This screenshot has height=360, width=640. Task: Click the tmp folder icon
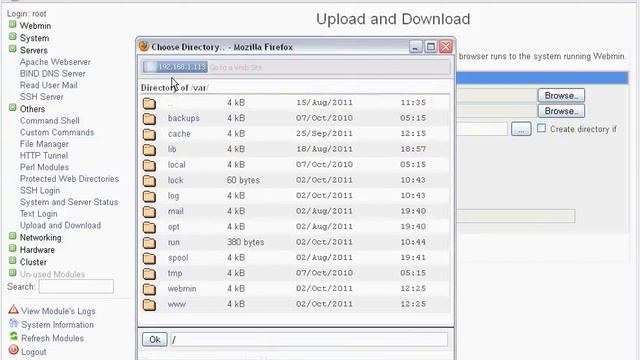[x=149, y=273]
